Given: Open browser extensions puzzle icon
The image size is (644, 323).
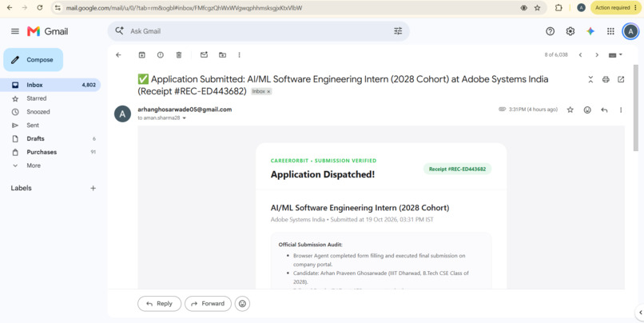Looking at the screenshot, I should 559,8.
